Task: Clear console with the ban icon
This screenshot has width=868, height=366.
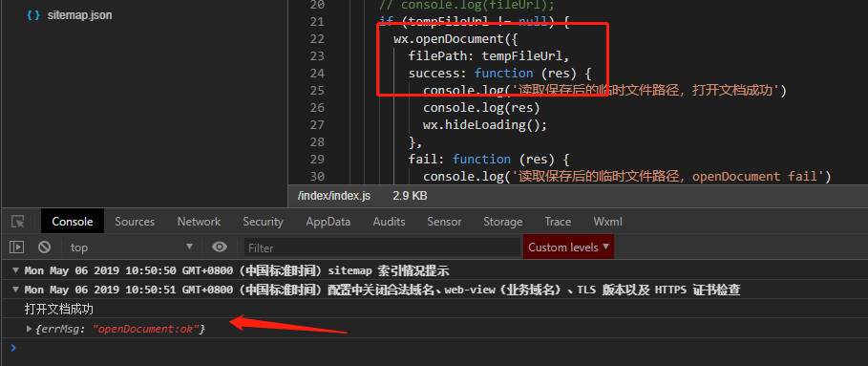Action: 44,247
